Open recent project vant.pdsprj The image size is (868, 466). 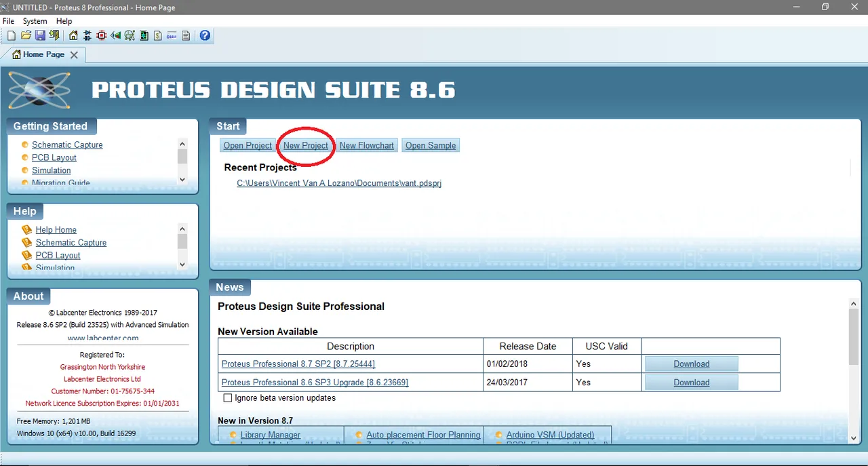coord(339,183)
